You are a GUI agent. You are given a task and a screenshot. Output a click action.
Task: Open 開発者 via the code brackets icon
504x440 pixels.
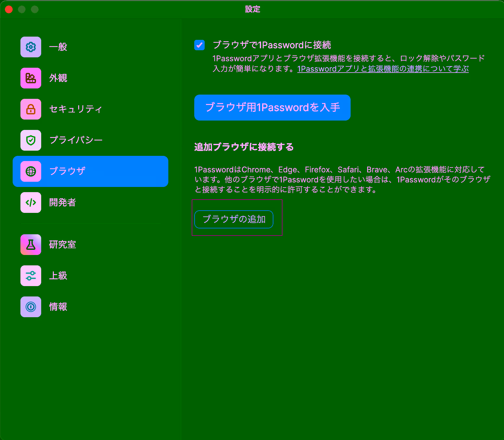click(x=31, y=203)
